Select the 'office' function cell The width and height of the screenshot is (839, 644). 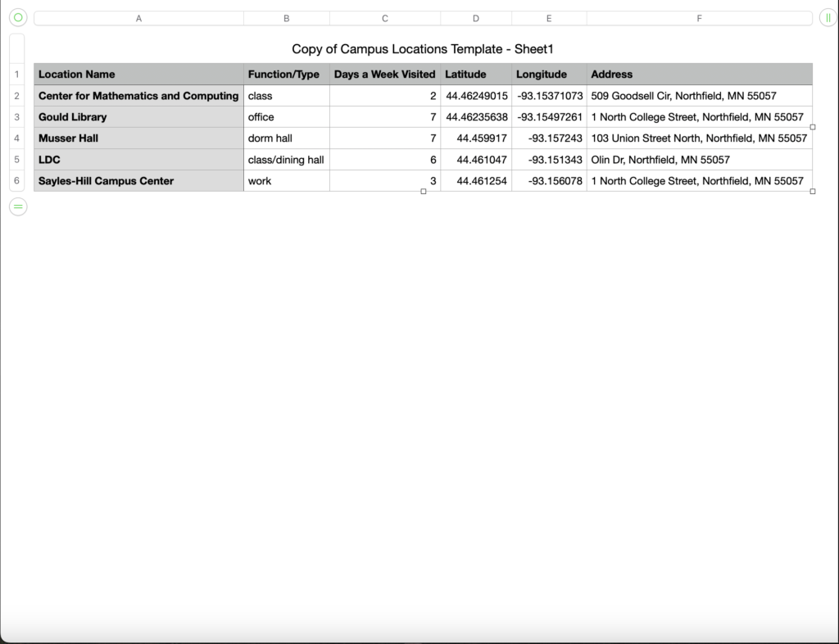point(286,116)
